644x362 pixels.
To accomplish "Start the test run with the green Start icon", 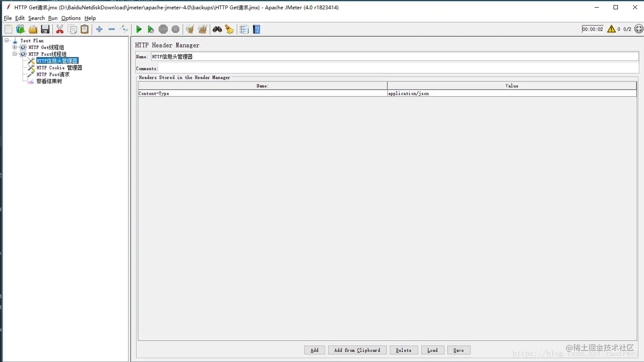I will (x=139, y=29).
